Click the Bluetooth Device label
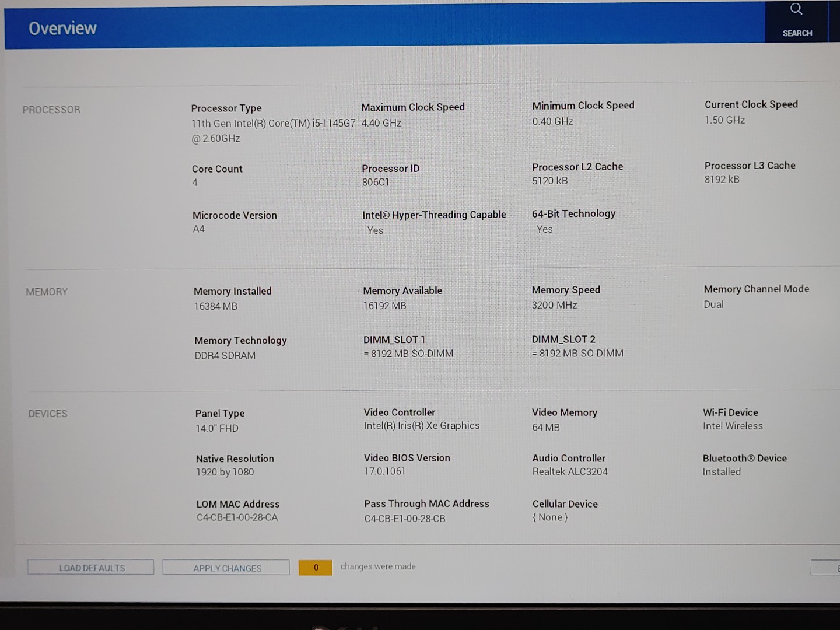This screenshot has width=840, height=630. point(744,459)
